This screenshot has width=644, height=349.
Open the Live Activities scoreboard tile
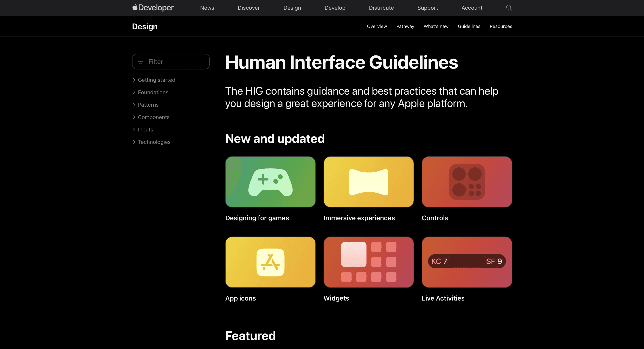(467, 262)
